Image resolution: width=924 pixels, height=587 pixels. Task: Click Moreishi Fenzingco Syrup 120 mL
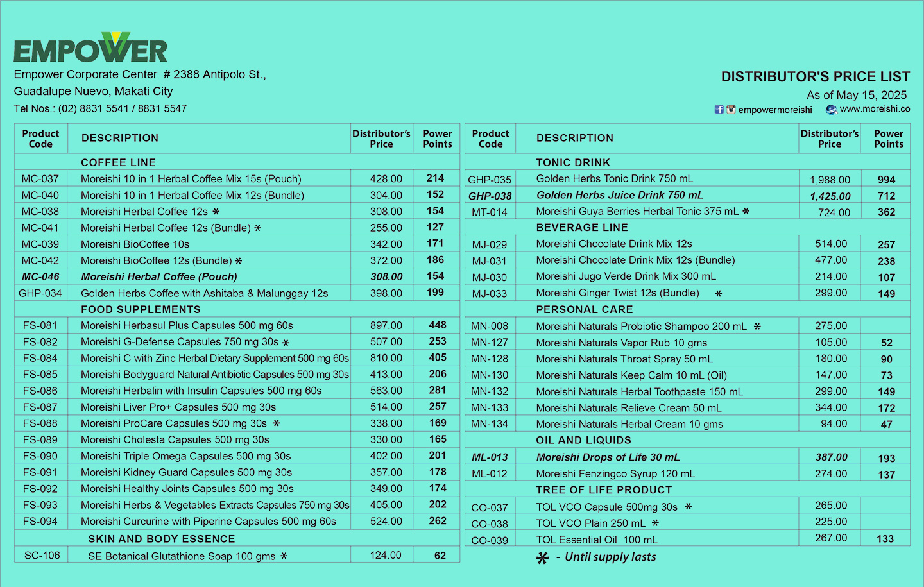pos(615,474)
